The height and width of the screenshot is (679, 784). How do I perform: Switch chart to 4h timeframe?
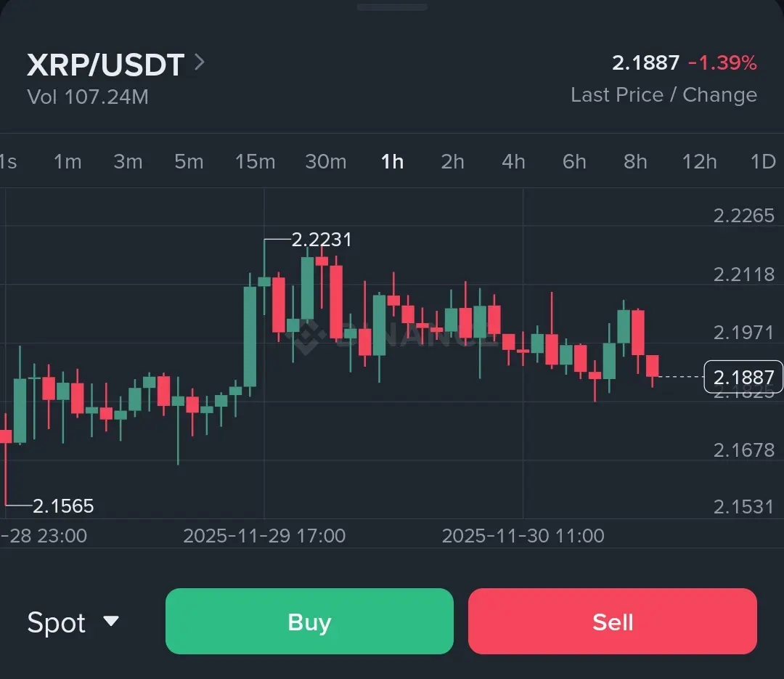click(513, 161)
